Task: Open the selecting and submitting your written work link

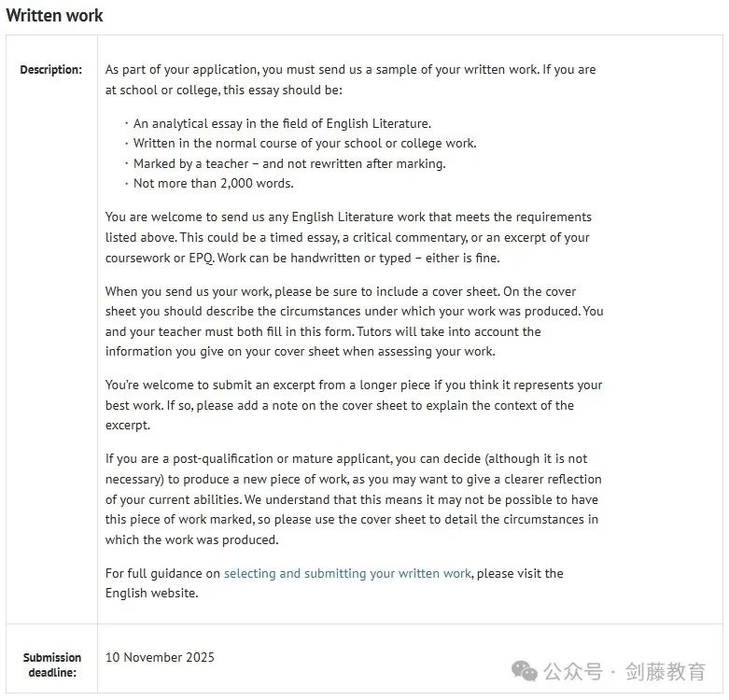Action: [x=347, y=574]
